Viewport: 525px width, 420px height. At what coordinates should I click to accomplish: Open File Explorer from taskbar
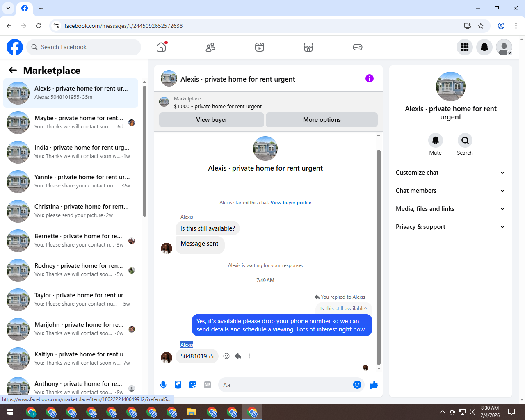pyautogui.click(x=192, y=412)
